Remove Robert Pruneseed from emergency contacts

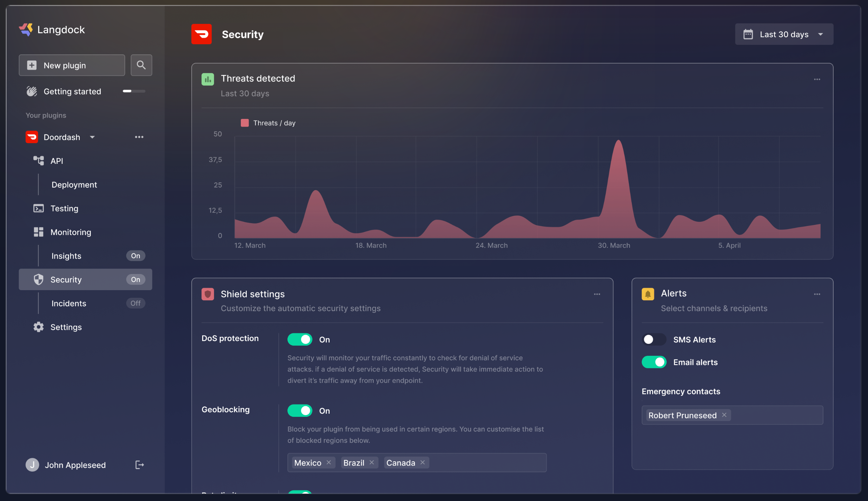click(x=724, y=415)
